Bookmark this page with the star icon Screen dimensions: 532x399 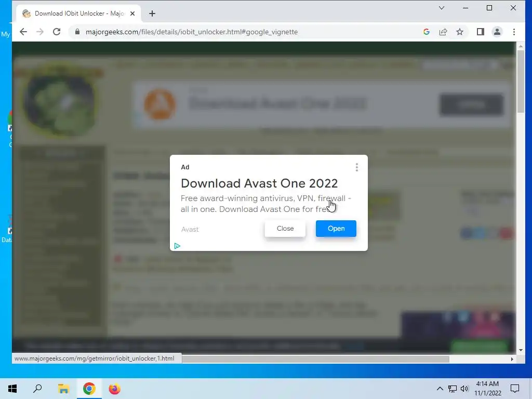tap(460, 32)
